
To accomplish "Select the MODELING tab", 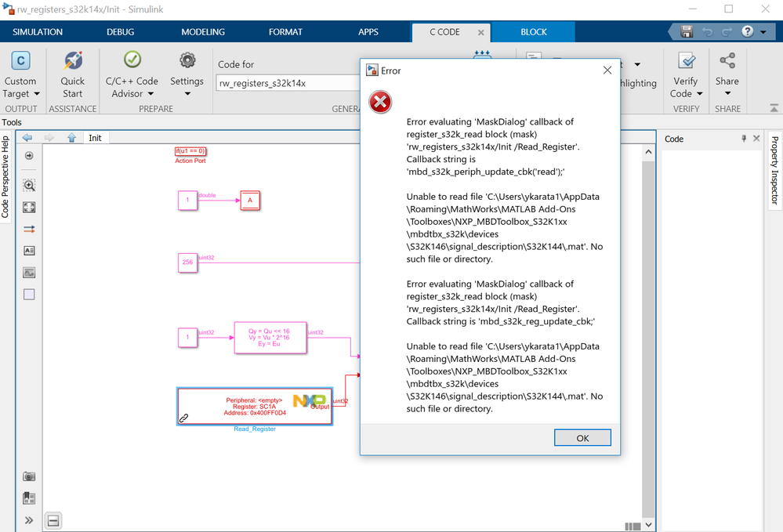I will 203,32.
